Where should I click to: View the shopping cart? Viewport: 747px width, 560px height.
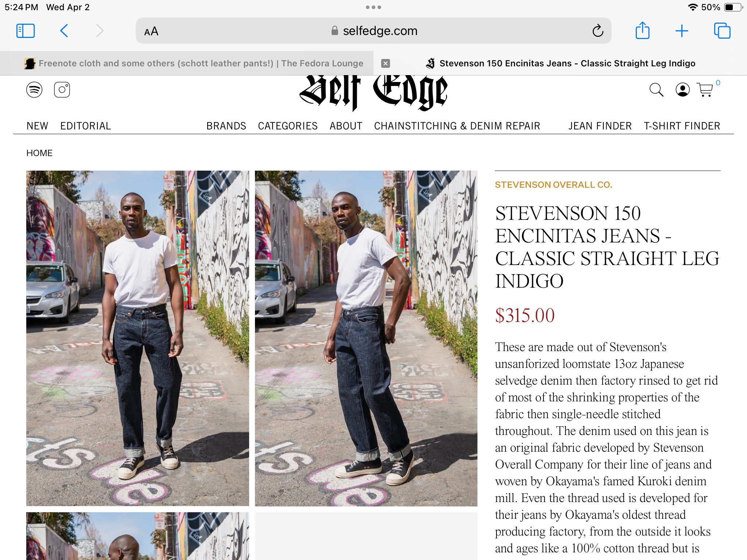tap(705, 90)
